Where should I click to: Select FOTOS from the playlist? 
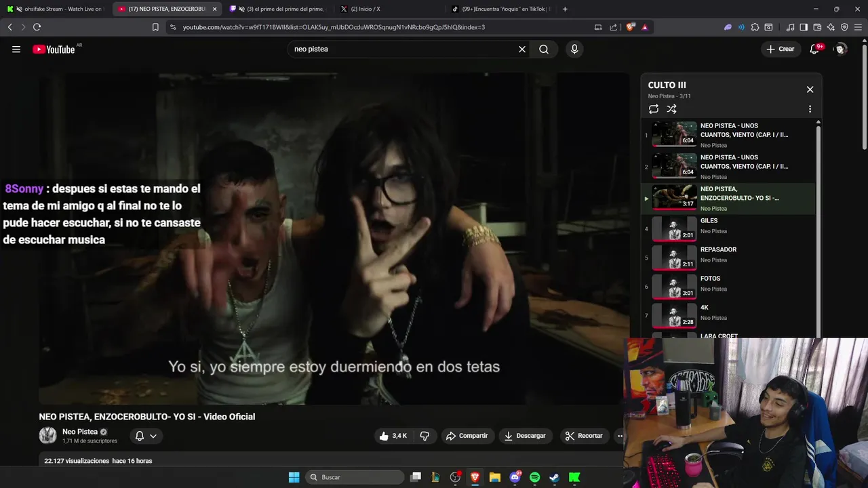[729, 286]
